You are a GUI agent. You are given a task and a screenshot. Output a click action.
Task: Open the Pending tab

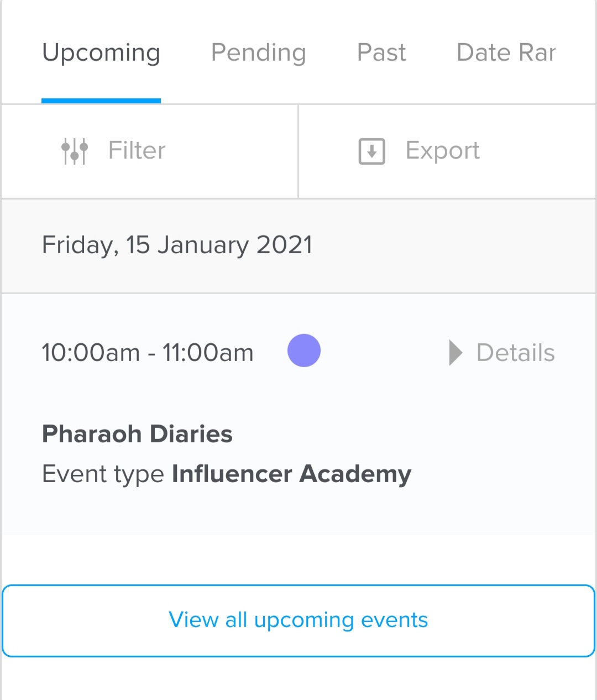[x=258, y=53]
